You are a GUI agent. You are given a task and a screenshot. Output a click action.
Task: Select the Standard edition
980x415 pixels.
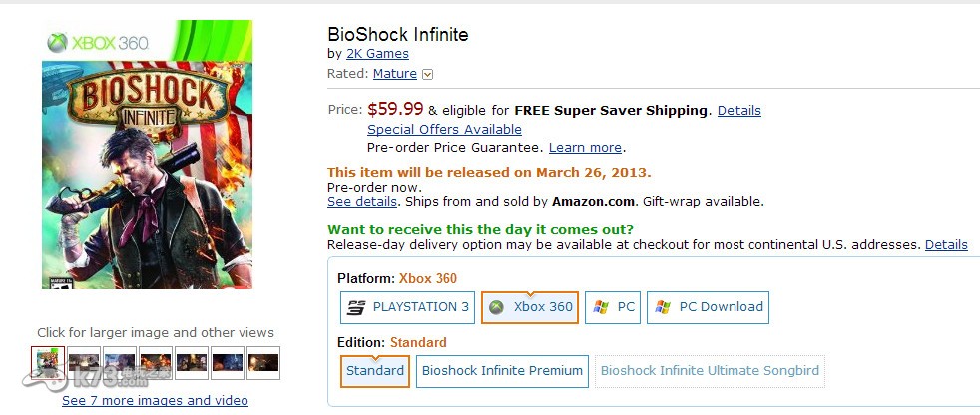375,371
